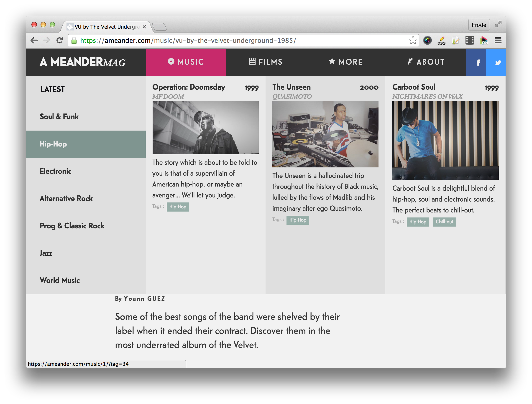Click the Frode profile button
Image resolution: width=532 pixels, height=404 pixels.
point(479,25)
